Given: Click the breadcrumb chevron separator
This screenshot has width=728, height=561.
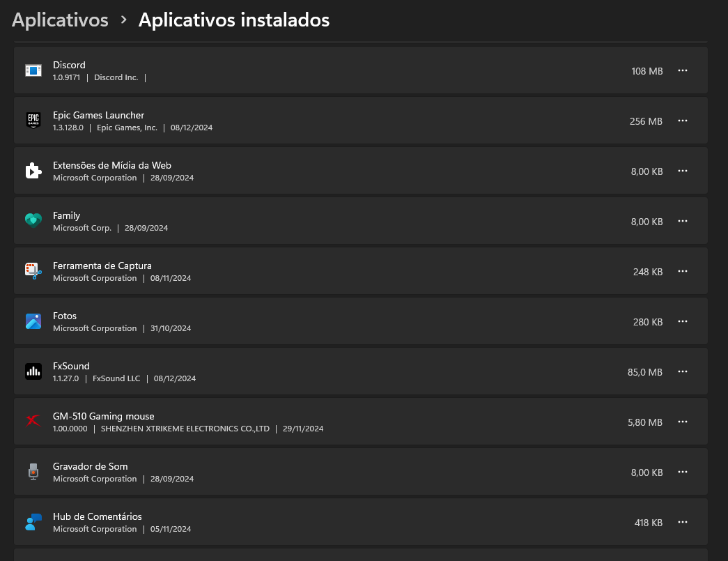Looking at the screenshot, I should pyautogui.click(x=123, y=20).
